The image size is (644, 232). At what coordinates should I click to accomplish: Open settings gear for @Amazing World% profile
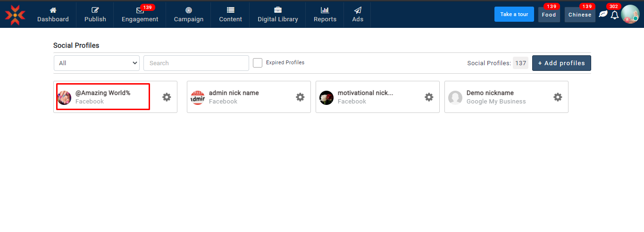[167, 97]
